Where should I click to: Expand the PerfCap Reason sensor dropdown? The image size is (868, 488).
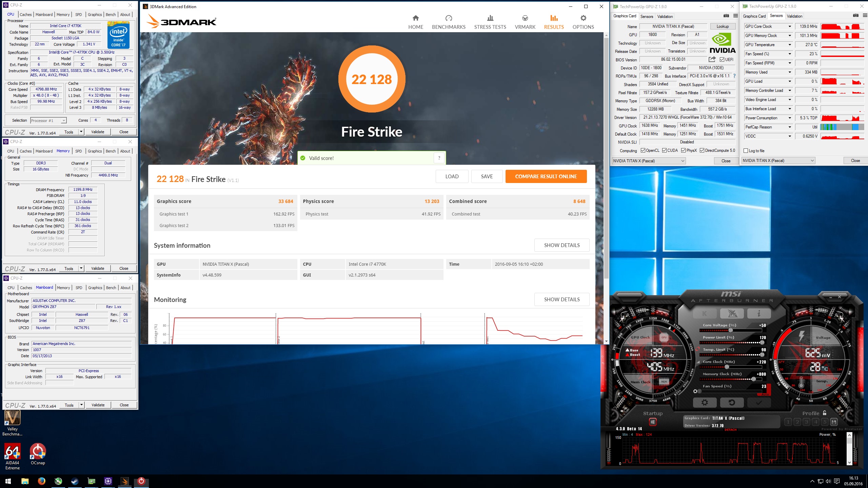(790, 127)
